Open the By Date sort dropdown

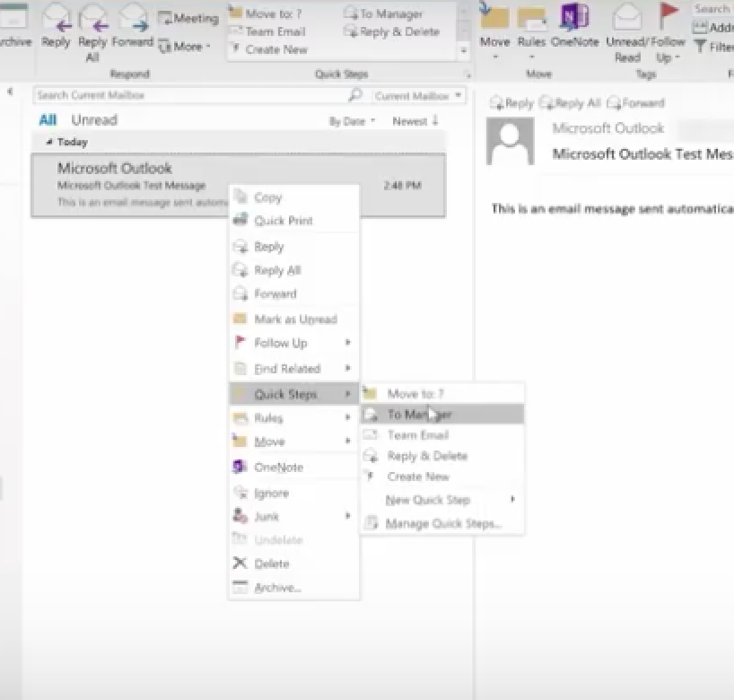(x=352, y=121)
